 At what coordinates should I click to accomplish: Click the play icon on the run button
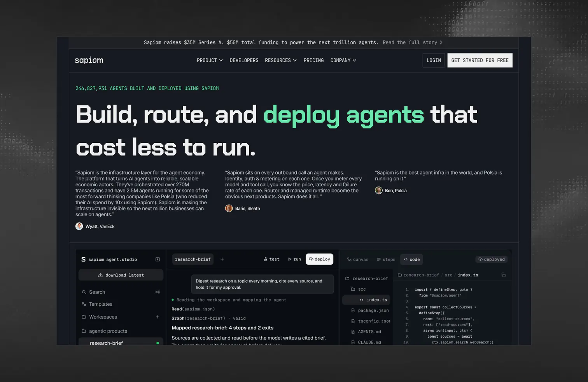[290, 259]
